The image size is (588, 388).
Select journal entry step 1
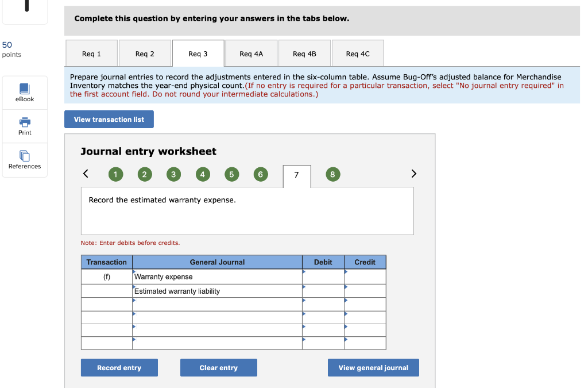click(x=115, y=174)
